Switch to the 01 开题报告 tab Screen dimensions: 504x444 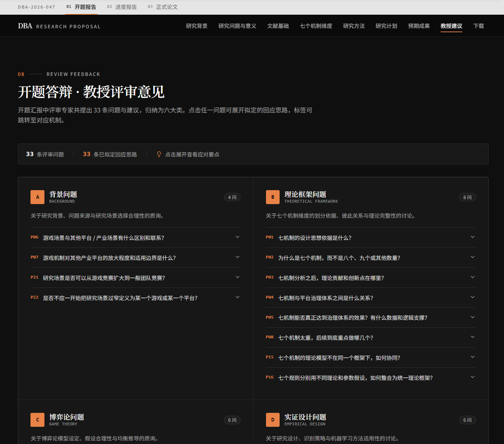(81, 7)
